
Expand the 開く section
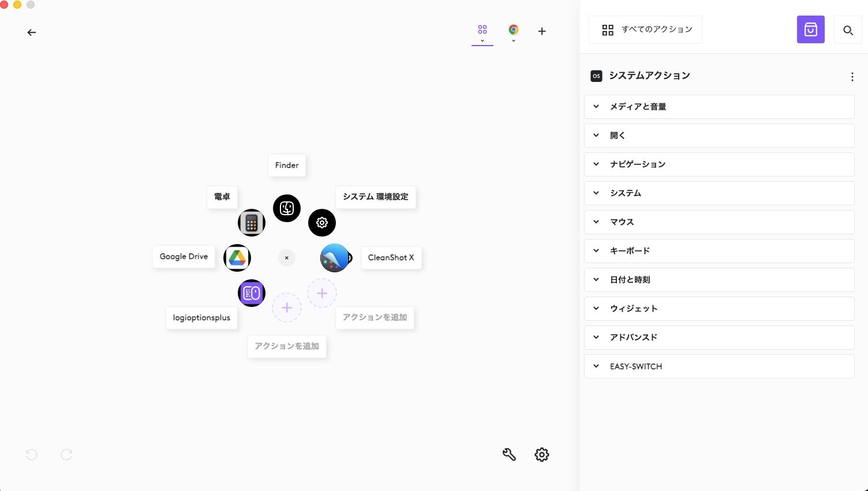[719, 136]
